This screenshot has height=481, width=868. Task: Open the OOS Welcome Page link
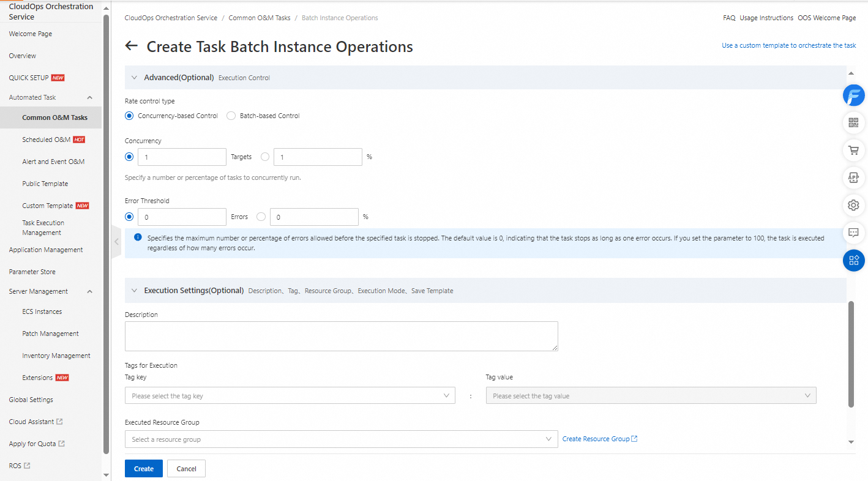(827, 18)
